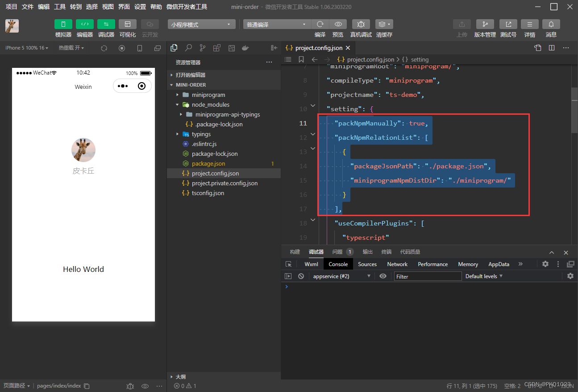Open Explorer files icon in sidebar
This screenshot has width=578, height=392.
pyautogui.click(x=174, y=48)
